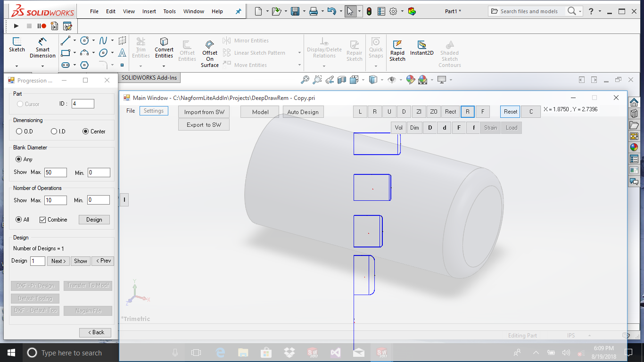This screenshot has height=362, width=644.
Task: Open the Offset On Surface tool
Action: tap(210, 53)
